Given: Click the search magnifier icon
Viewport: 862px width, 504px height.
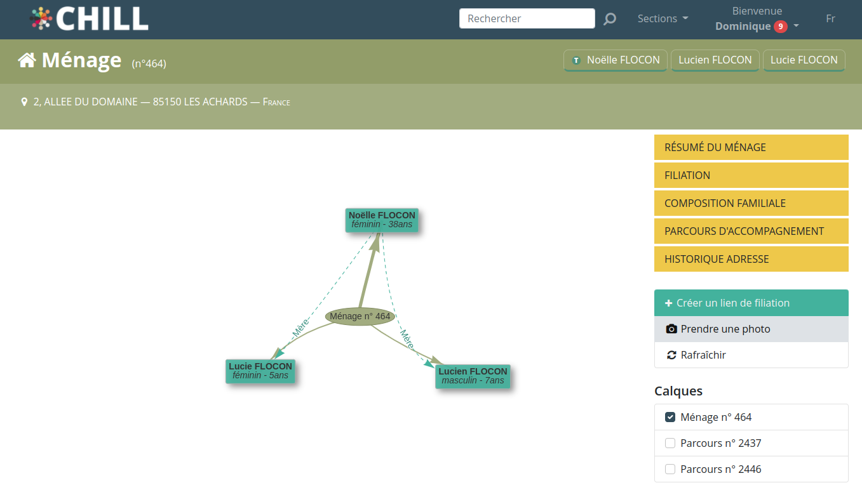Looking at the screenshot, I should pyautogui.click(x=609, y=19).
